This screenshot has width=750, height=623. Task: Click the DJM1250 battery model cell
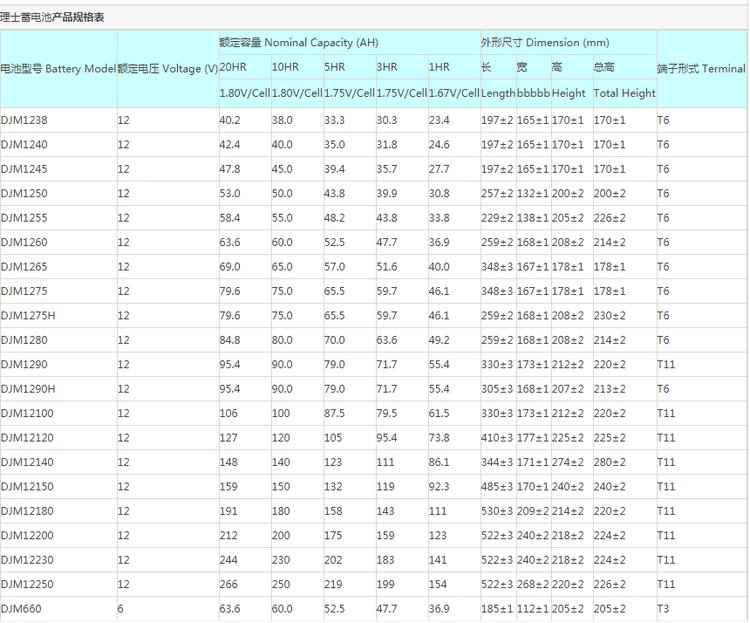click(x=24, y=193)
